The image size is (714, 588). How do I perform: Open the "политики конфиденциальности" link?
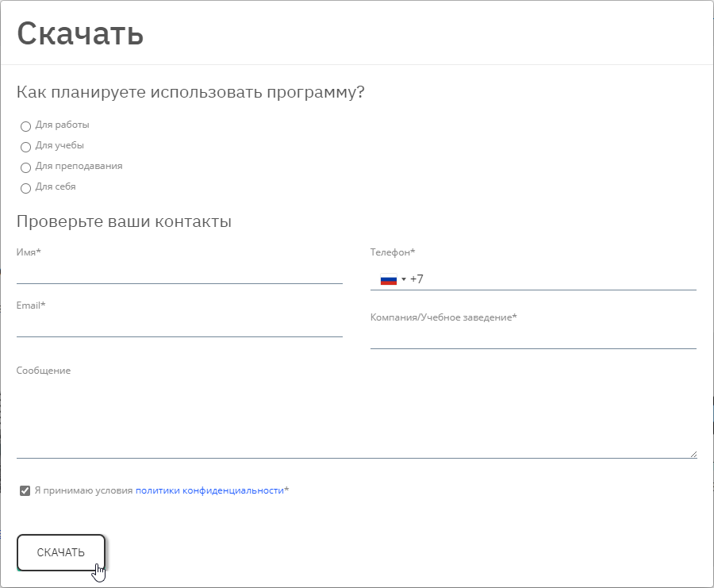209,490
